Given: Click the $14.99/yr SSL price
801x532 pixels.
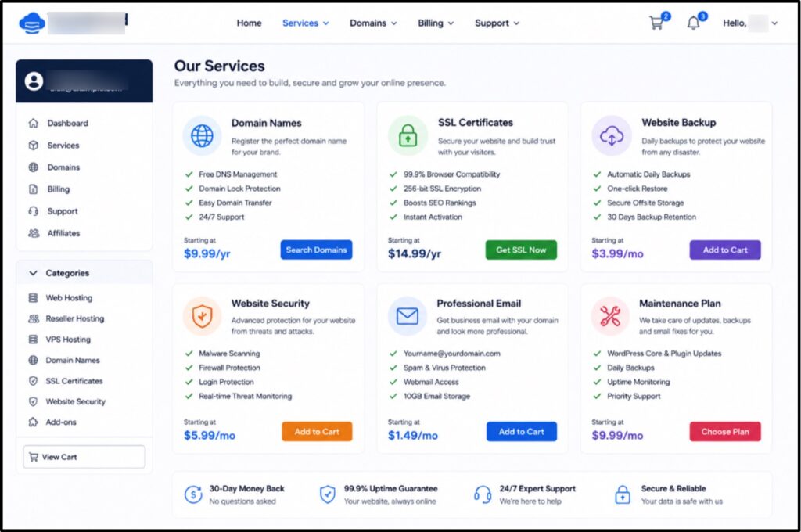Looking at the screenshot, I should click(x=415, y=253).
